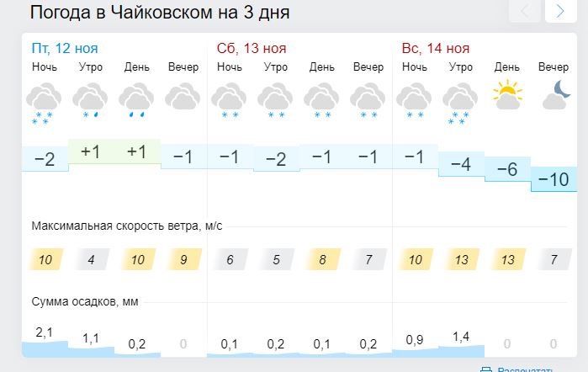Open the Пт, 12 ноя day link
This screenshot has height=372, width=588.
(x=65, y=49)
